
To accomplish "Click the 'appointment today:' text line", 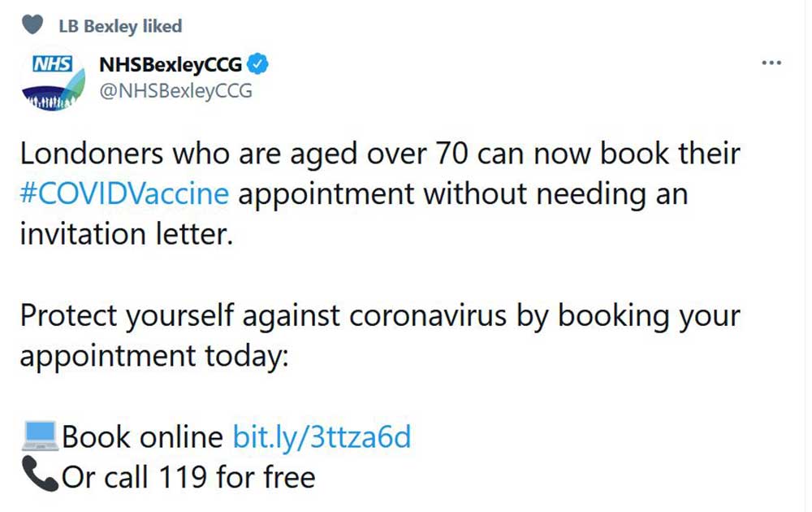I will 153,355.
